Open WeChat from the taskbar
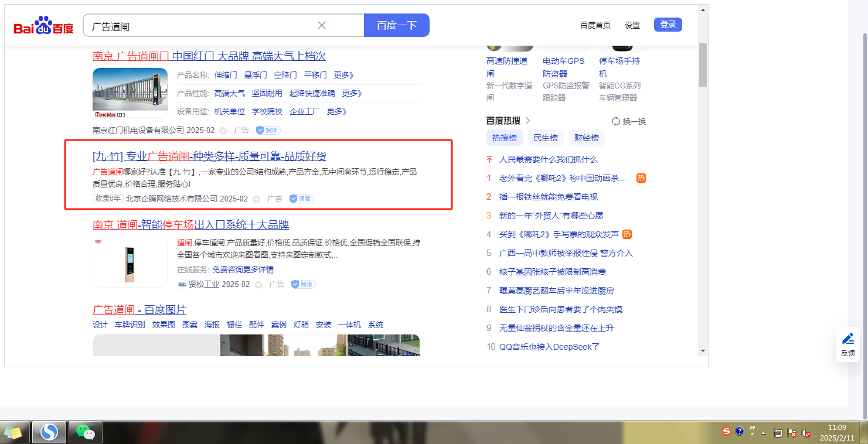Screen dimensions: 868x444 pos(86,432)
